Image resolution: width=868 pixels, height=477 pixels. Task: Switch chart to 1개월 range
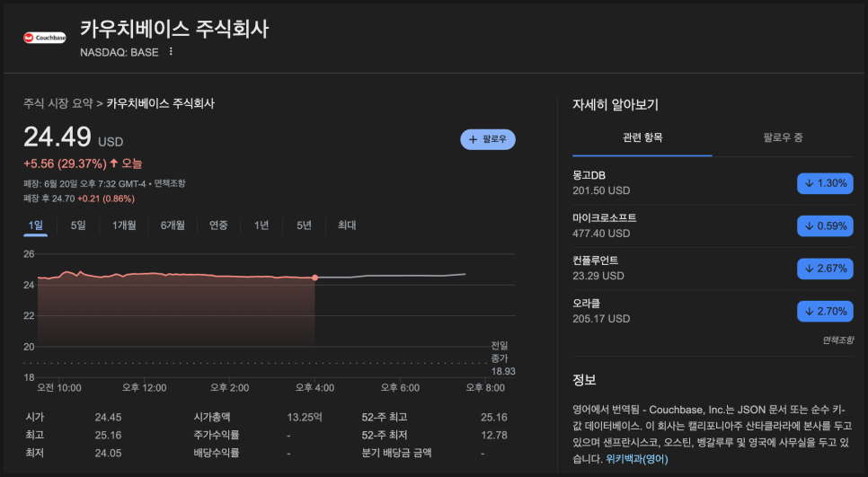click(124, 225)
